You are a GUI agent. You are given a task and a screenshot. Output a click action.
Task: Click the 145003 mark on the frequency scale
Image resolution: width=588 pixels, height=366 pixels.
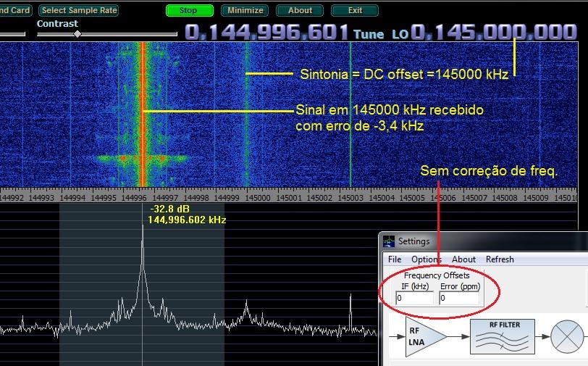pyautogui.click(x=350, y=197)
